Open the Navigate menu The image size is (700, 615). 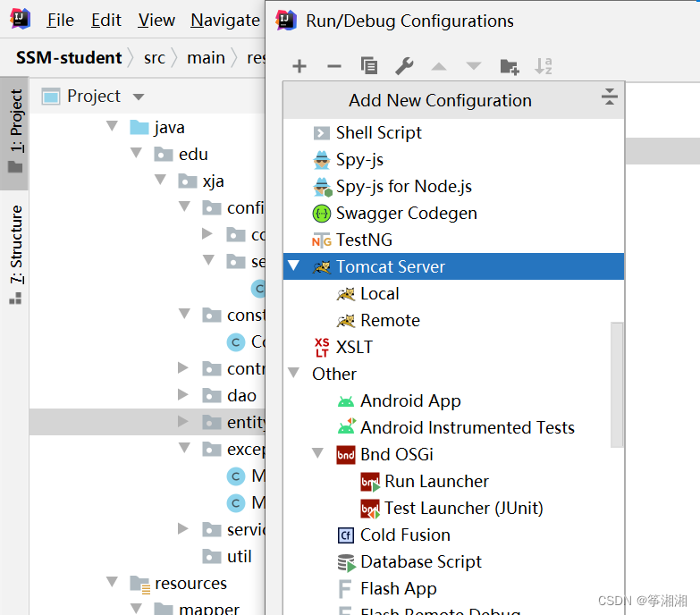(x=225, y=20)
